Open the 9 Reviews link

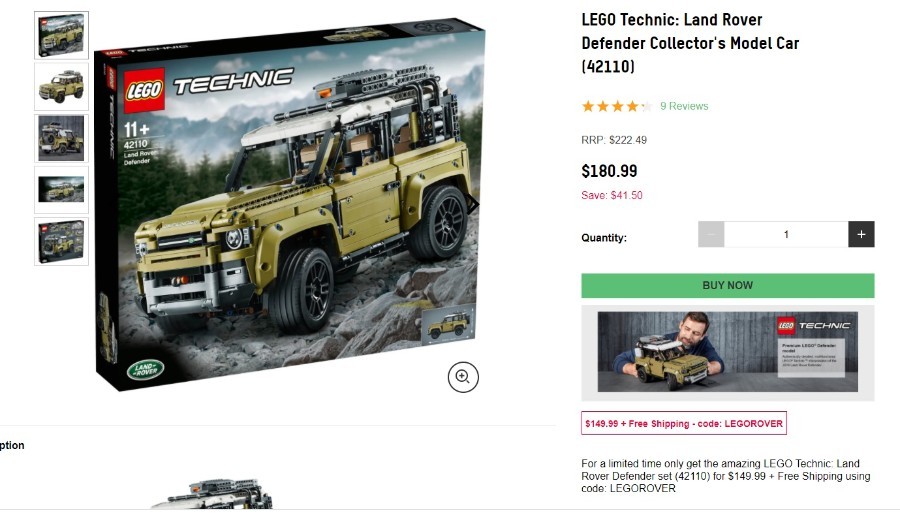pyautogui.click(x=684, y=106)
